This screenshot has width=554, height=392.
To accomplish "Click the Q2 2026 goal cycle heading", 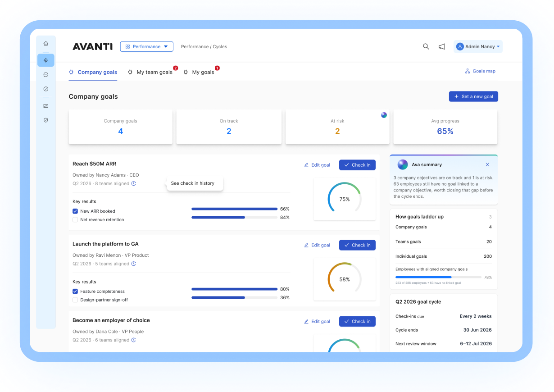I will [x=418, y=302].
